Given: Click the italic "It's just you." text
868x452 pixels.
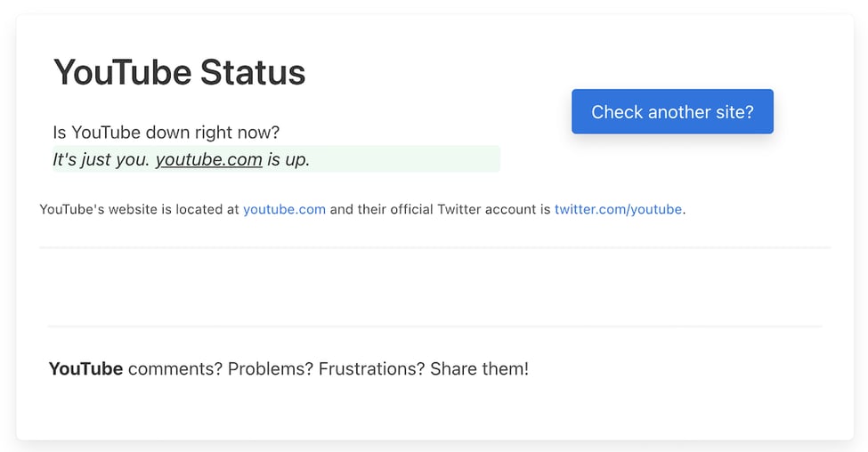Looking at the screenshot, I should click(x=101, y=160).
